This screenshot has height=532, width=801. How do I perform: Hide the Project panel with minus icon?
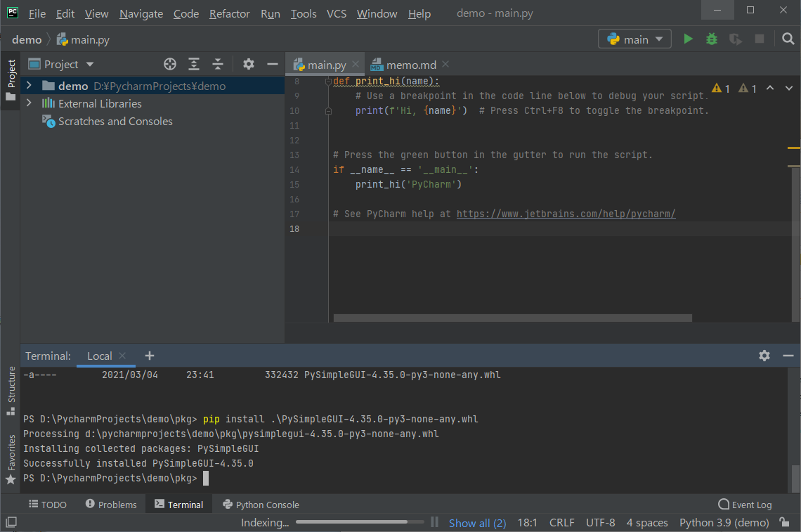tap(273, 64)
